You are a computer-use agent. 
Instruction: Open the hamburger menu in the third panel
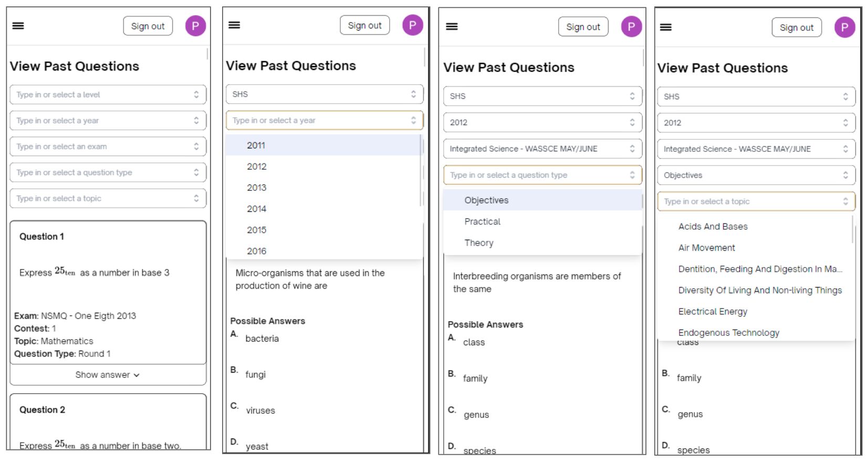pyautogui.click(x=452, y=27)
